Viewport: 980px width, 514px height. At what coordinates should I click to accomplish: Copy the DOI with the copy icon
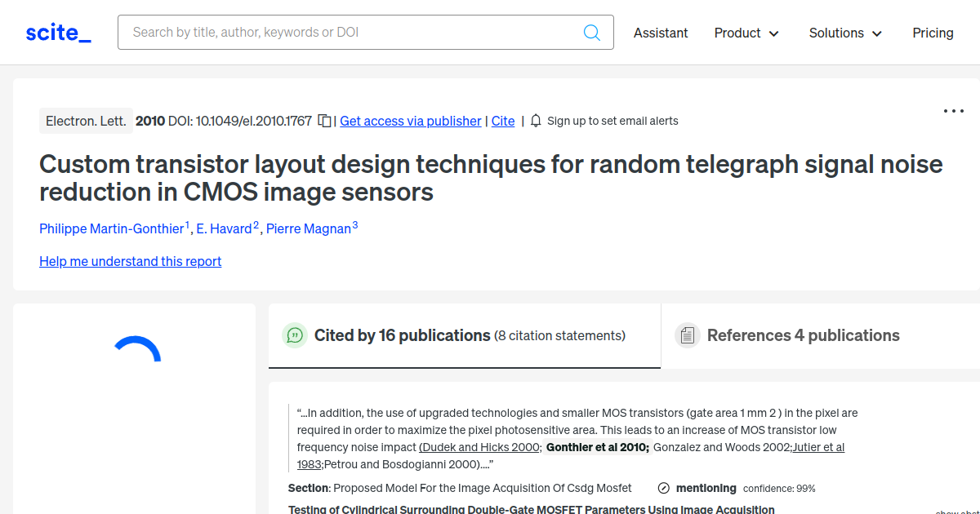coord(324,121)
